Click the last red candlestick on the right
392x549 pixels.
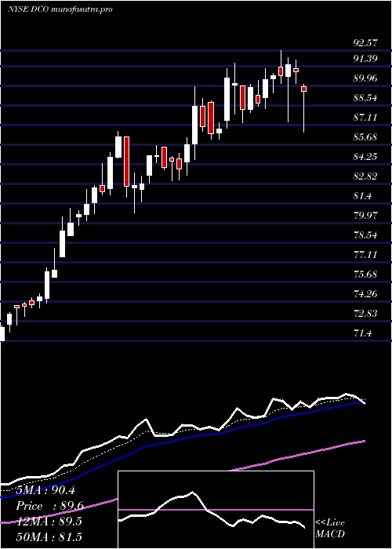[304, 89]
